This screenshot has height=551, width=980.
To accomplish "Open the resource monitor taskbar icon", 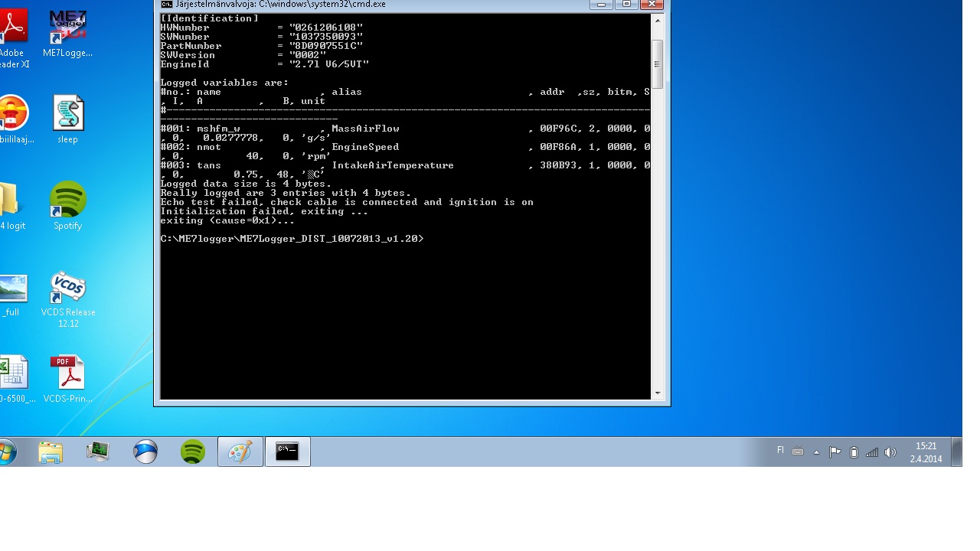I will tap(98, 452).
